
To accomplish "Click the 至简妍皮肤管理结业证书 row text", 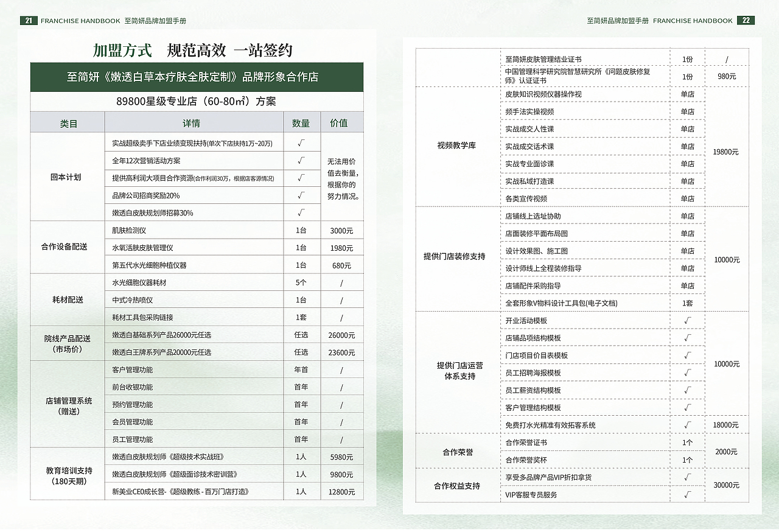I will [x=543, y=59].
